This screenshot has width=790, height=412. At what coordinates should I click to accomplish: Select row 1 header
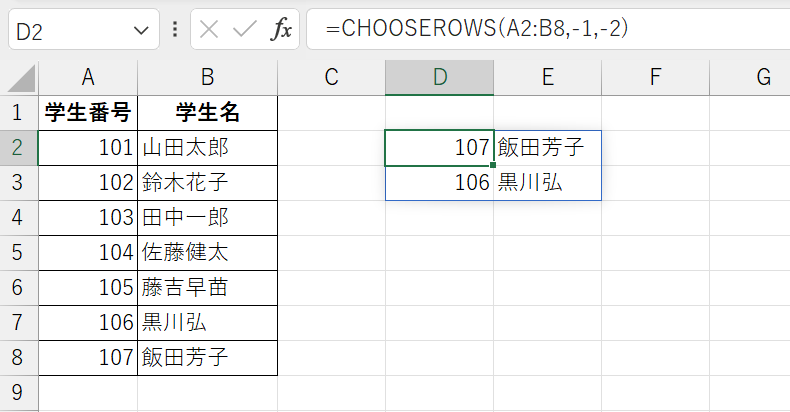[x=19, y=113]
